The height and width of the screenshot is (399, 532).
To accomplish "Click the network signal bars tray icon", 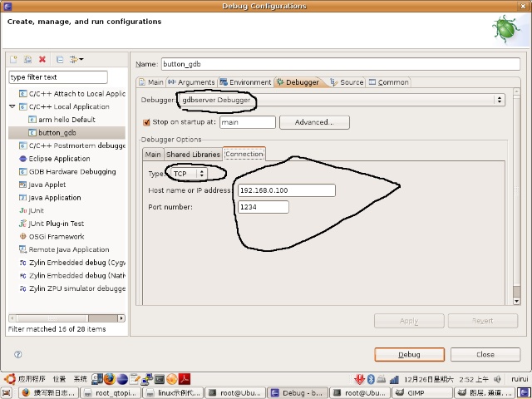I will (394, 379).
